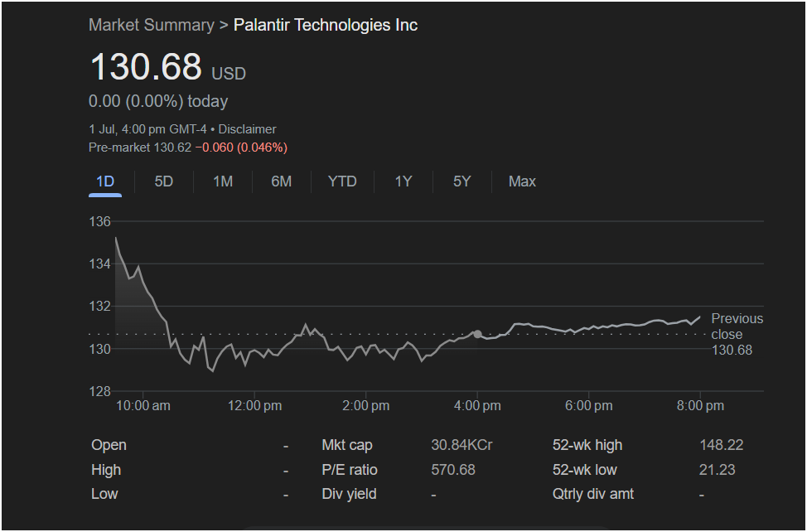The image size is (807, 532).
Task: Click the 128 price axis label
Action: click(100, 391)
